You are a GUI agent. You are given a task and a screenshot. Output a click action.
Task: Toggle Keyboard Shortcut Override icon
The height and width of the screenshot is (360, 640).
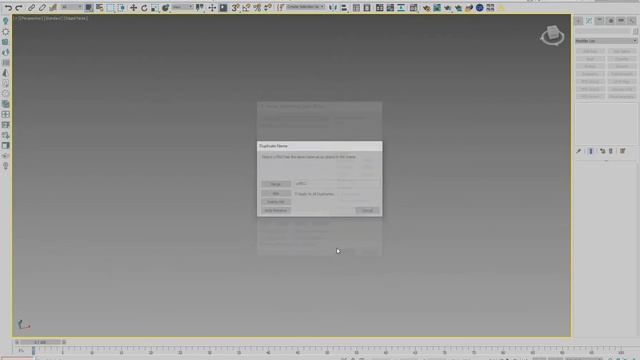point(223,8)
